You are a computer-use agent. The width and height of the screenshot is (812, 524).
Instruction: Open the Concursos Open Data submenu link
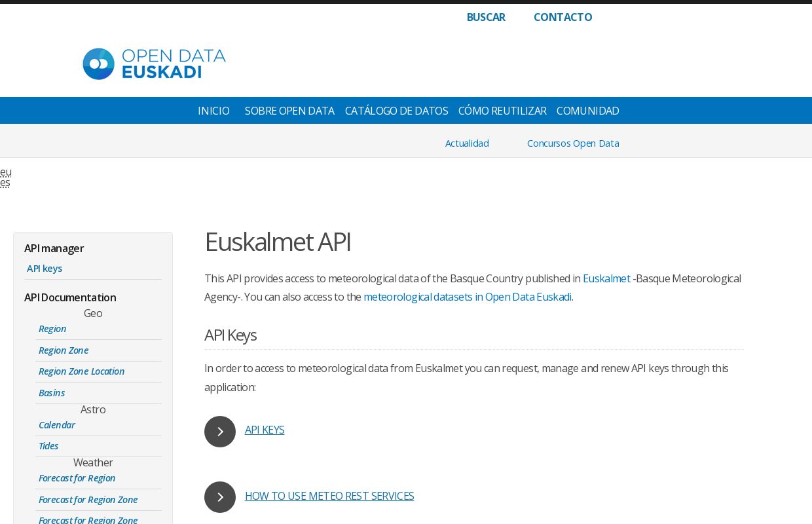(573, 143)
